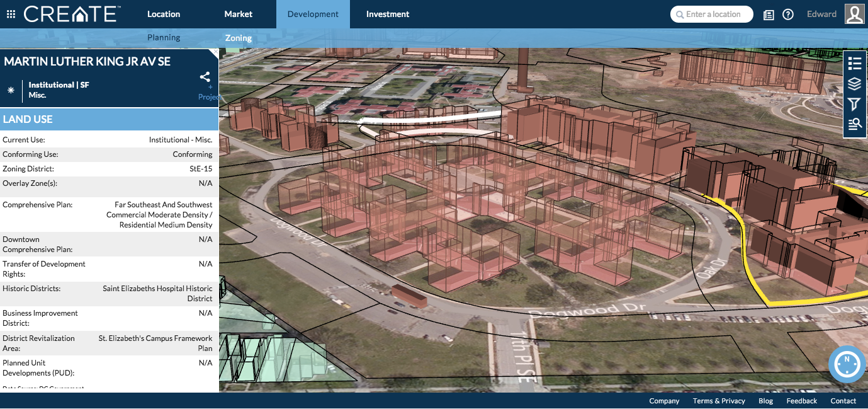Open the Contact footer link
The height and width of the screenshot is (409, 868).
tap(843, 401)
